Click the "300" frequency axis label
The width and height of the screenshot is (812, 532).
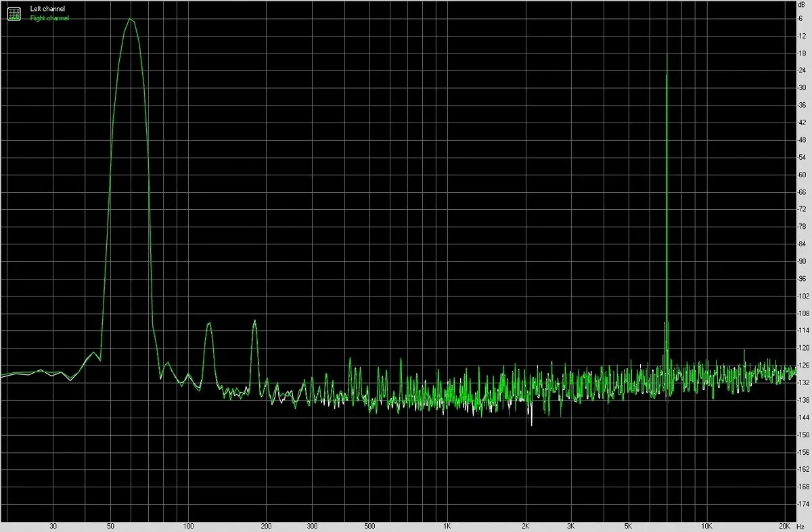click(312, 526)
